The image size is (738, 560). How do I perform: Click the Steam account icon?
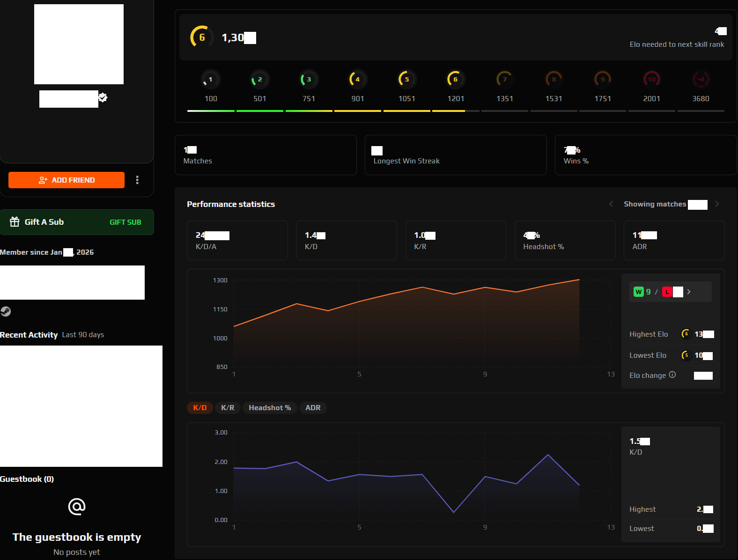tap(6, 311)
